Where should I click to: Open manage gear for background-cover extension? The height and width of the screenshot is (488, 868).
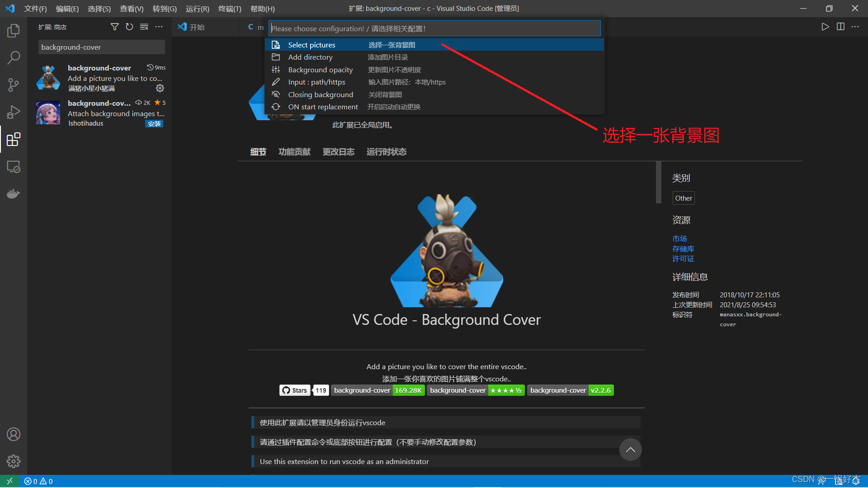click(160, 88)
